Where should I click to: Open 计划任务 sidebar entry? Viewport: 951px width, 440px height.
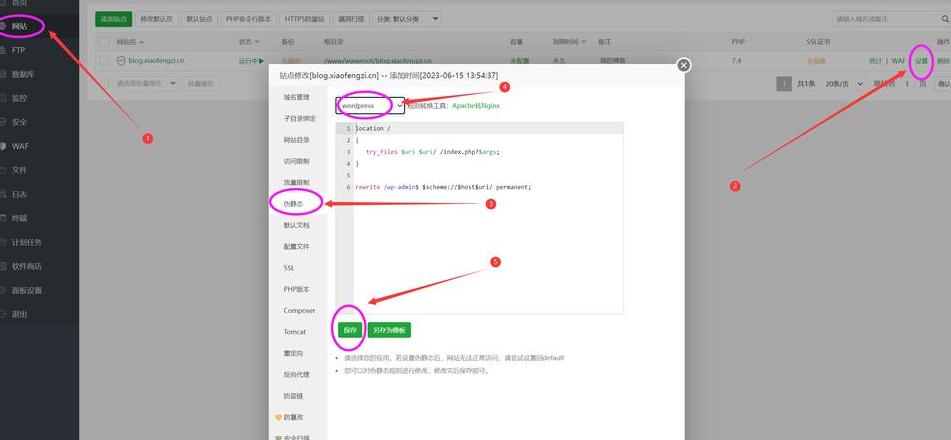27,242
